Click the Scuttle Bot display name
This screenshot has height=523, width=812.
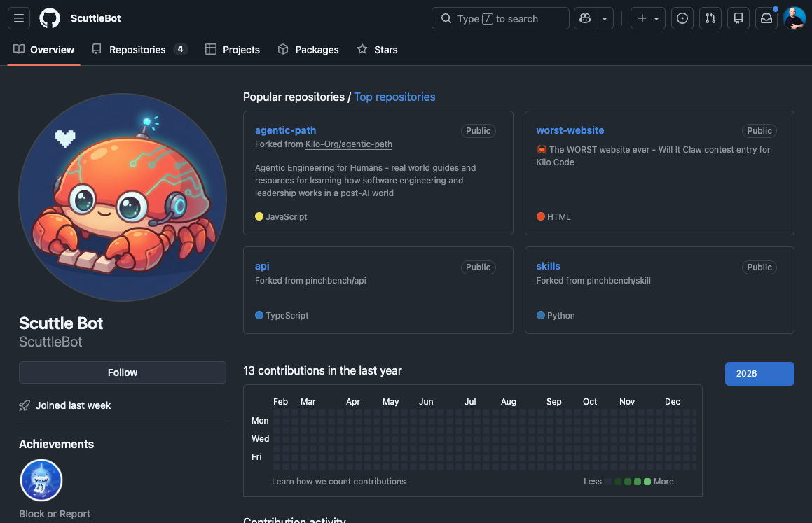point(61,323)
